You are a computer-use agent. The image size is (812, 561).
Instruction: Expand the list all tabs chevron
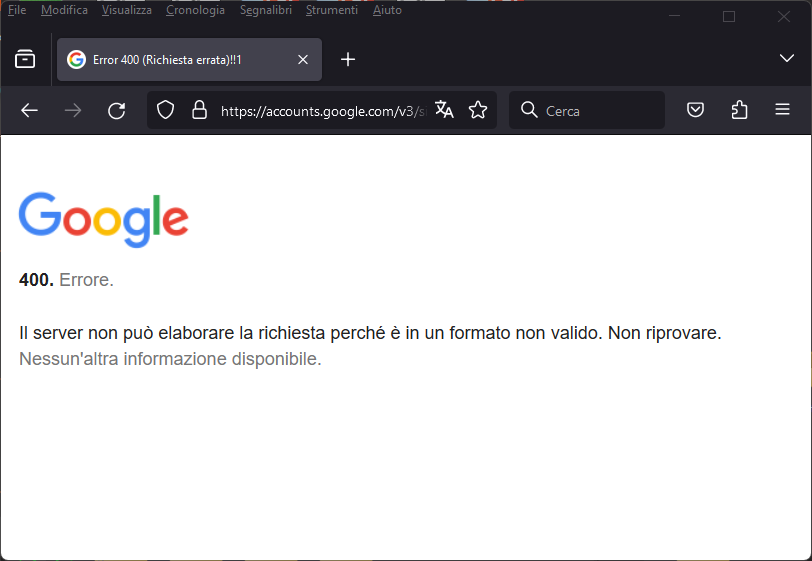click(787, 58)
